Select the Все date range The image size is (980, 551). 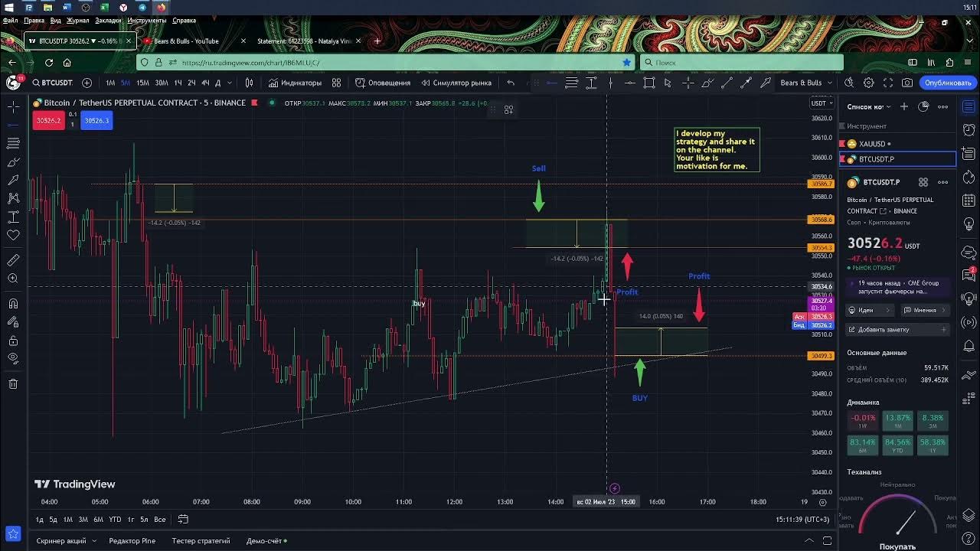click(160, 520)
